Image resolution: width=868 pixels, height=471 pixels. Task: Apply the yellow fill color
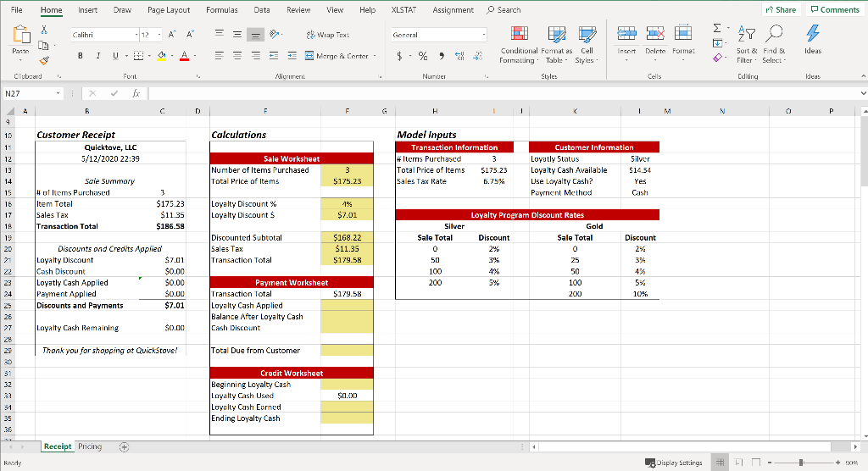[162, 56]
